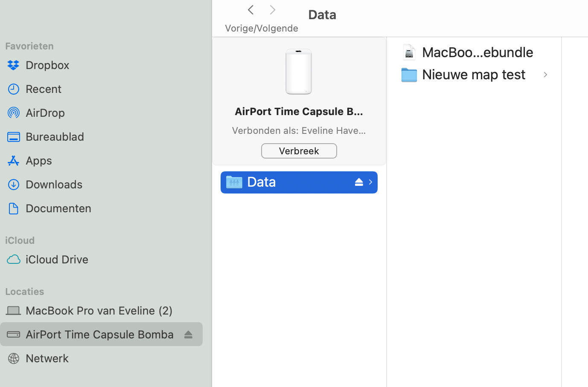The image size is (588, 387).
Task: Select the Apps icon in the sidebar
Action: [13, 160]
